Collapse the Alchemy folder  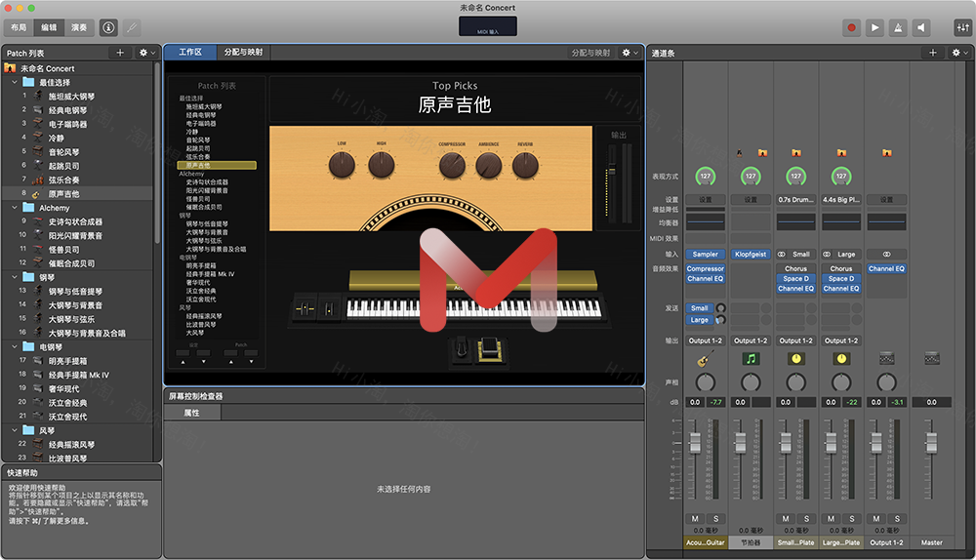click(15, 207)
